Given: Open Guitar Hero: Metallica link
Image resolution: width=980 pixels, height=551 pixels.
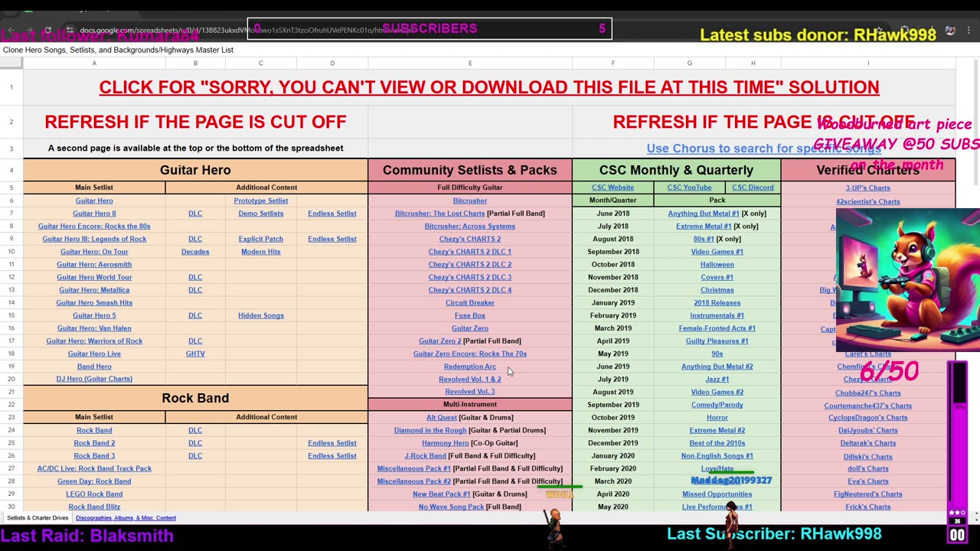Looking at the screenshot, I should (94, 290).
